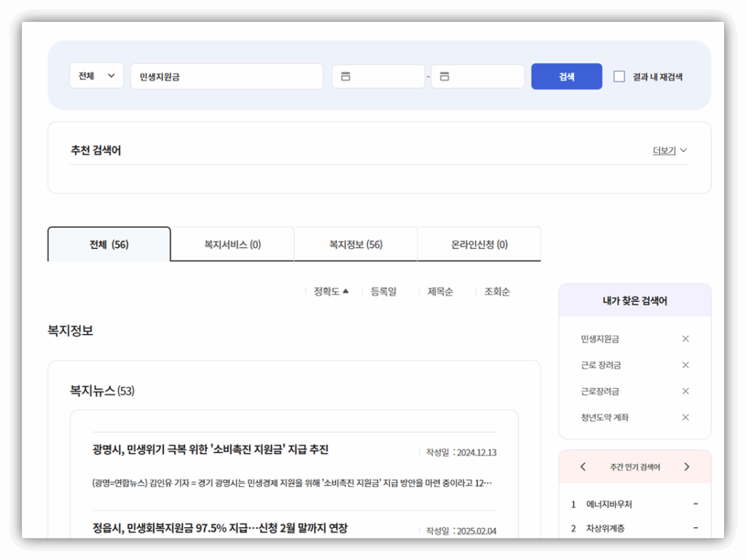Go to previous 주간 인기 검색어 period

[584, 467]
